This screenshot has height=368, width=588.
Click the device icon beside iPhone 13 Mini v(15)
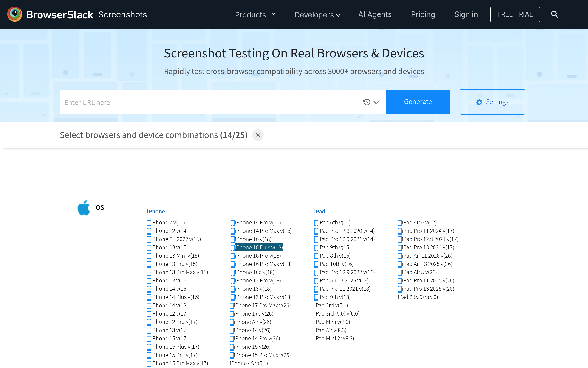pos(149,256)
